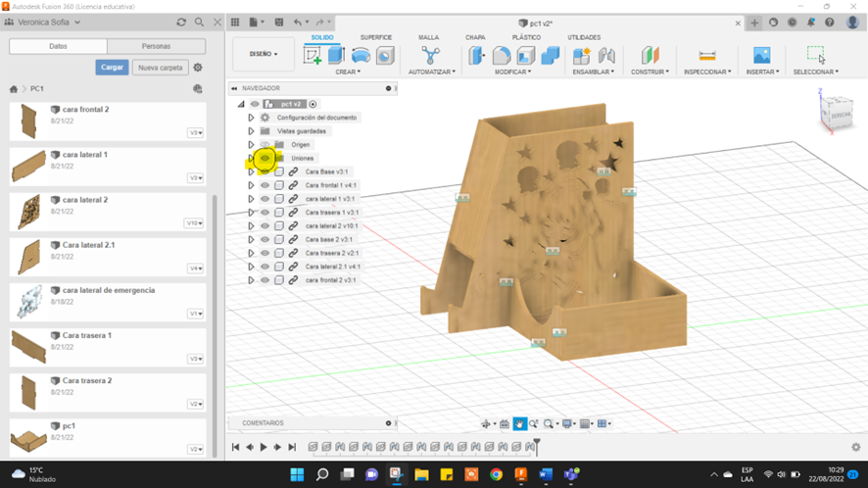This screenshot has height=488, width=868.
Task: Click the Nueva carpeta button
Action: pos(161,68)
